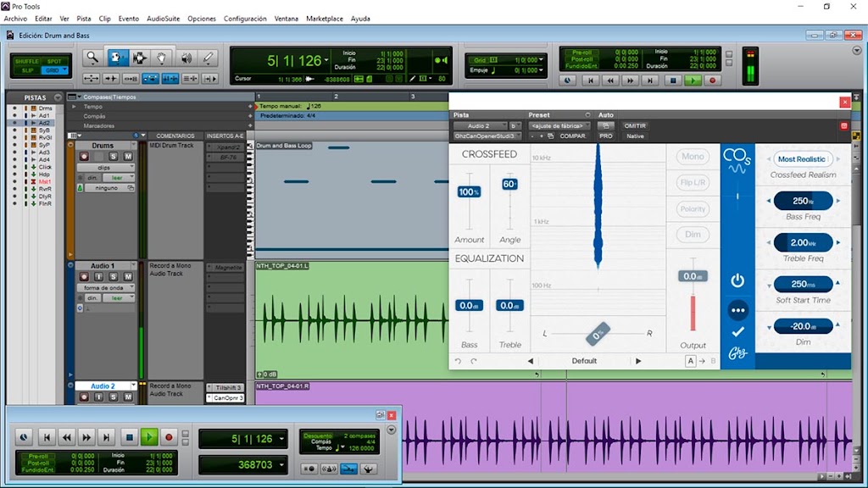Open the factory preset 'ajuste de fábrica' dropdown
Viewport: 868px width, 488px height.
point(559,126)
